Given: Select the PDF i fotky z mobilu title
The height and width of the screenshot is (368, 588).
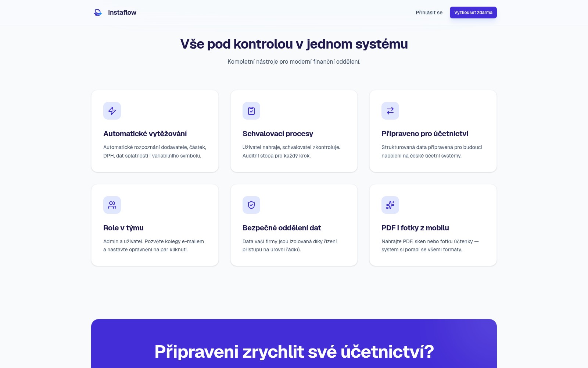Looking at the screenshot, I should 415,228.
